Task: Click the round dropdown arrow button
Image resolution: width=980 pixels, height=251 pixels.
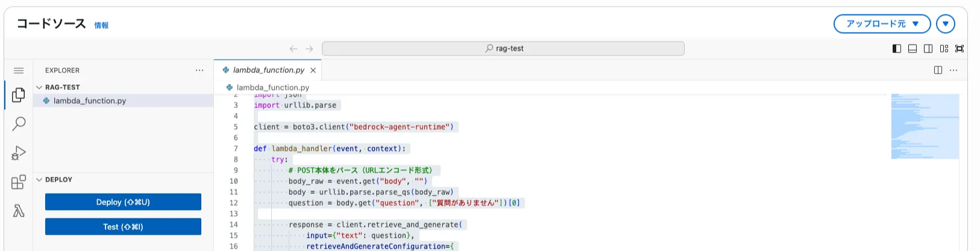Action: tap(946, 24)
